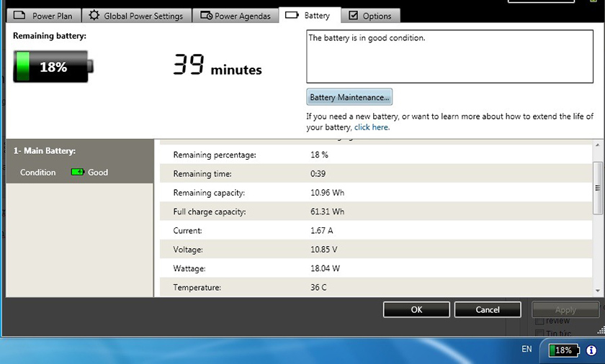Image resolution: width=605 pixels, height=364 pixels.
Task: Dismiss the dialog with Cancel
Action: click(488, 309)
